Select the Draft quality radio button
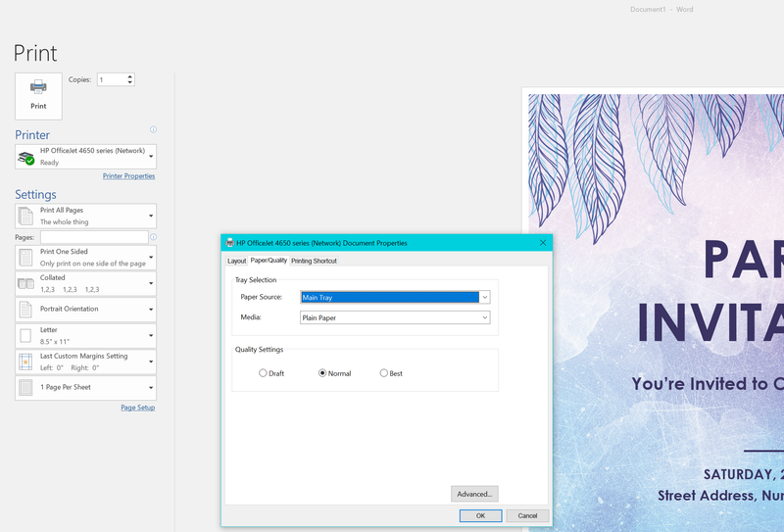784x532 pixels. [x=263, y=373]
